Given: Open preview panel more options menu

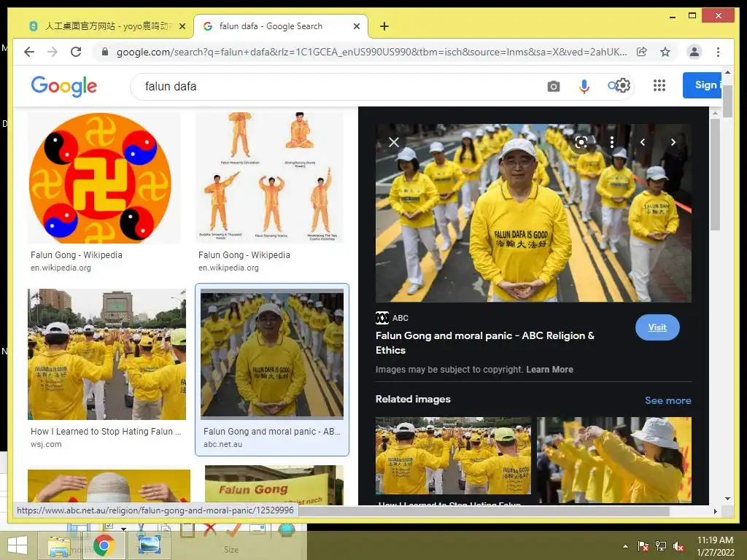Looking at the screenshot, I should [x=612, y=142].
